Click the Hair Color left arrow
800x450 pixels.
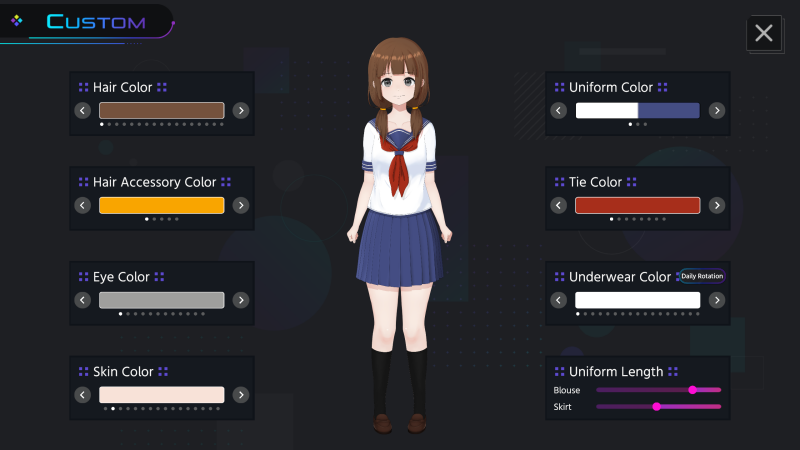83,110
